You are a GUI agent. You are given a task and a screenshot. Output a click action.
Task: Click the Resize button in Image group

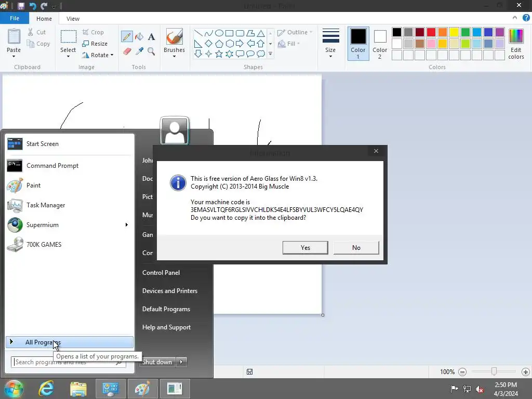click(x=95, y=44)
